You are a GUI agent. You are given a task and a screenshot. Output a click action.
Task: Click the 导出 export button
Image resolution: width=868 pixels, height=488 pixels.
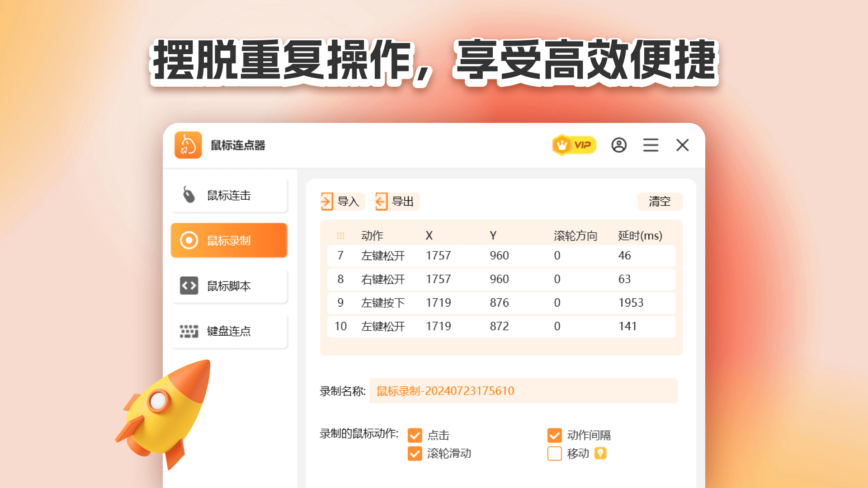tap(396, 202)
